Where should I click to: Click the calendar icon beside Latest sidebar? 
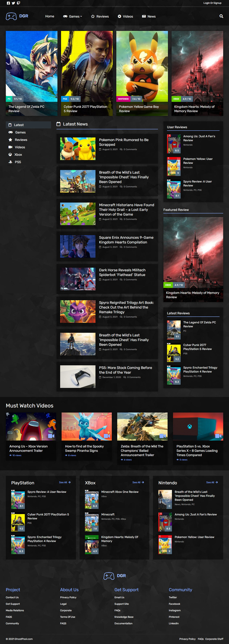[x=10, y=125]
